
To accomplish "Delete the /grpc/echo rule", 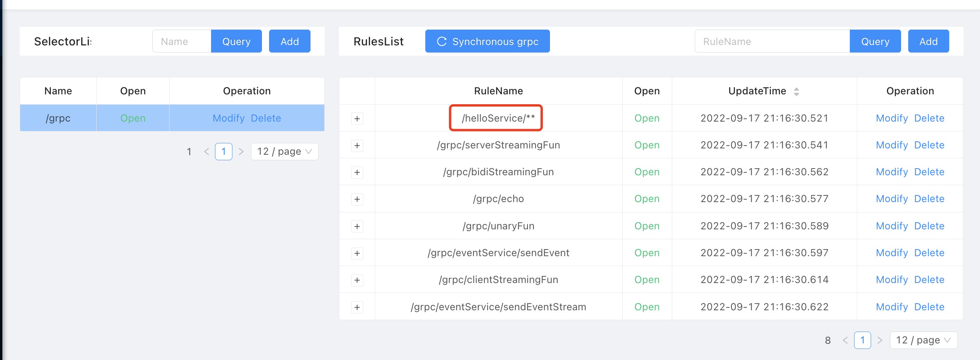I will pos(929,199).
